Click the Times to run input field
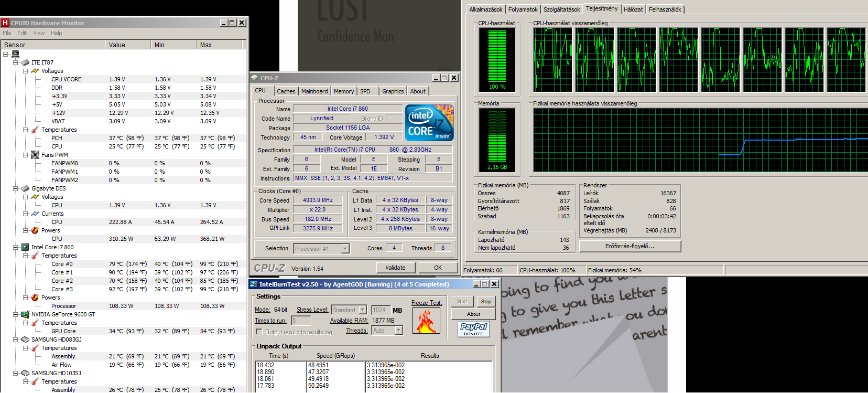Viewport: 868px width, 393px height. (301, 321)
